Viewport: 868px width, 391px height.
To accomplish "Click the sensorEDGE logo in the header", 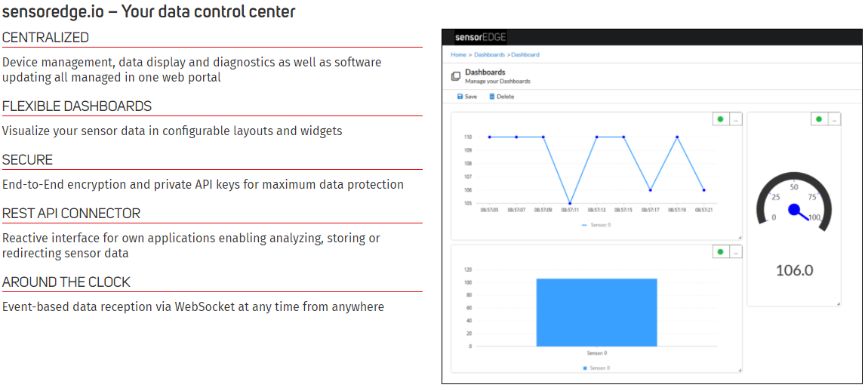I will (480, 38).
